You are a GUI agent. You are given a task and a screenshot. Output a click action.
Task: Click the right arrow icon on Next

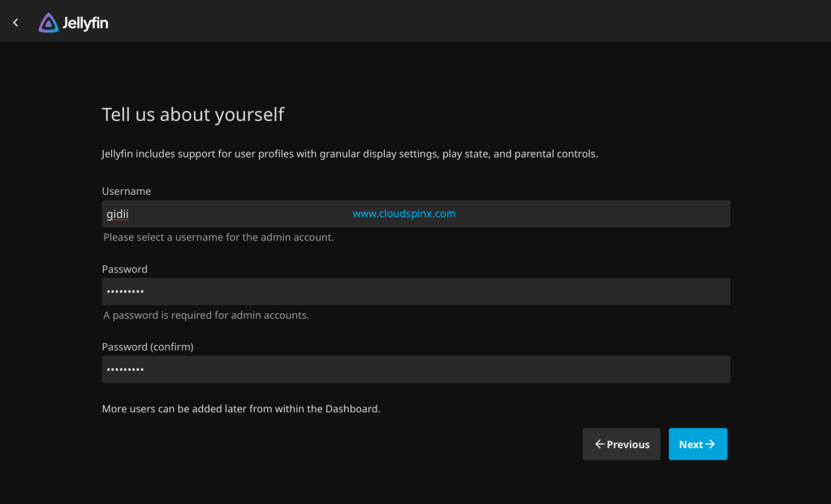pos(710,444)
